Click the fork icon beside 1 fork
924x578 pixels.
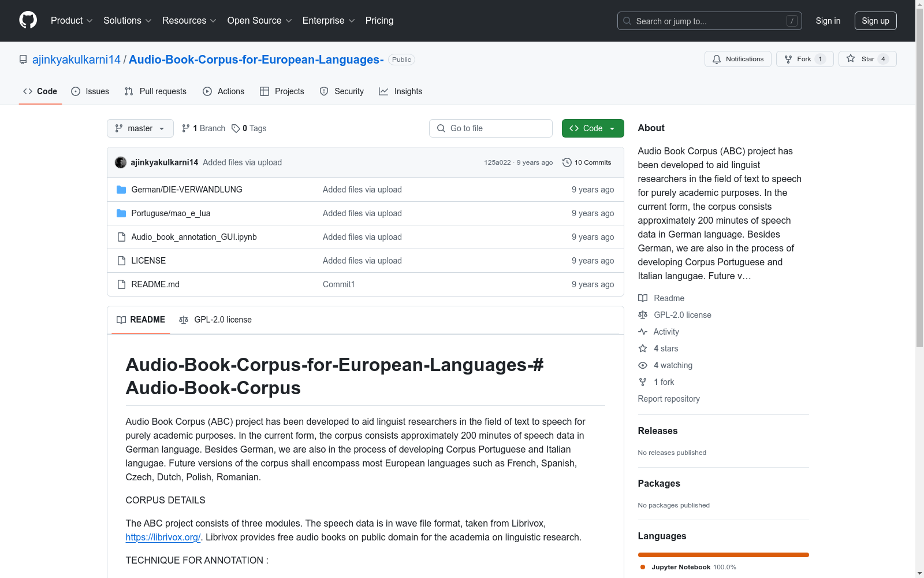(x=643, y=382)
